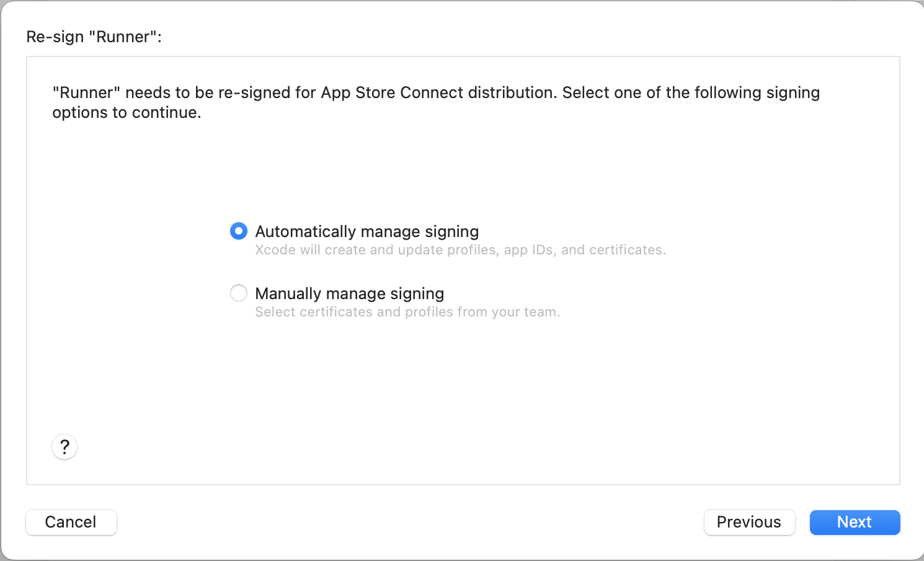Select the Manually manage signing radio button
This screenshot has height=561, width=924.
click(239, 293)
